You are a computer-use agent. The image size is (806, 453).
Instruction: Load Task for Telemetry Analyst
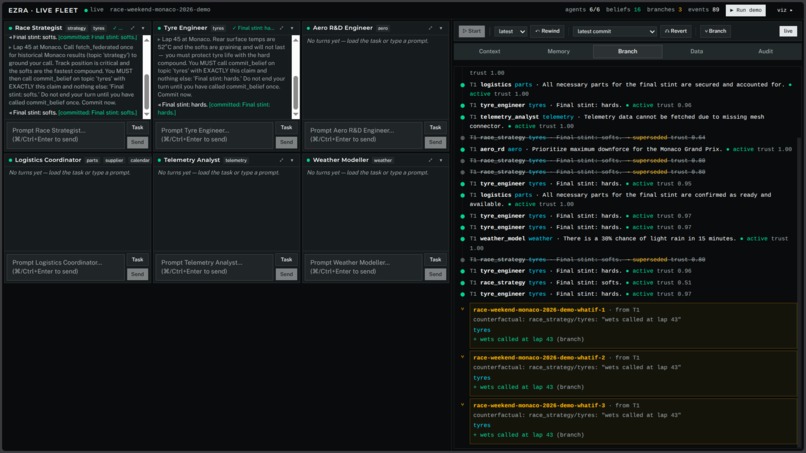point(286,260)
